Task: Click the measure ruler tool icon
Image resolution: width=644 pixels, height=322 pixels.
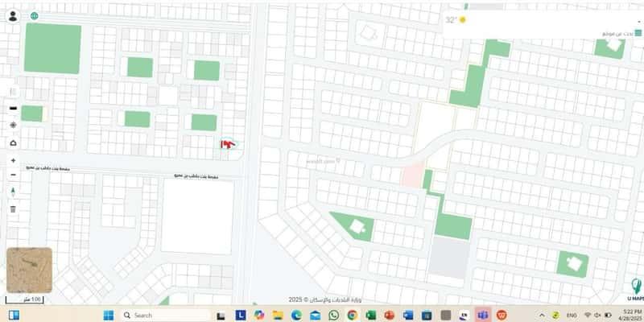Action: 13,108
